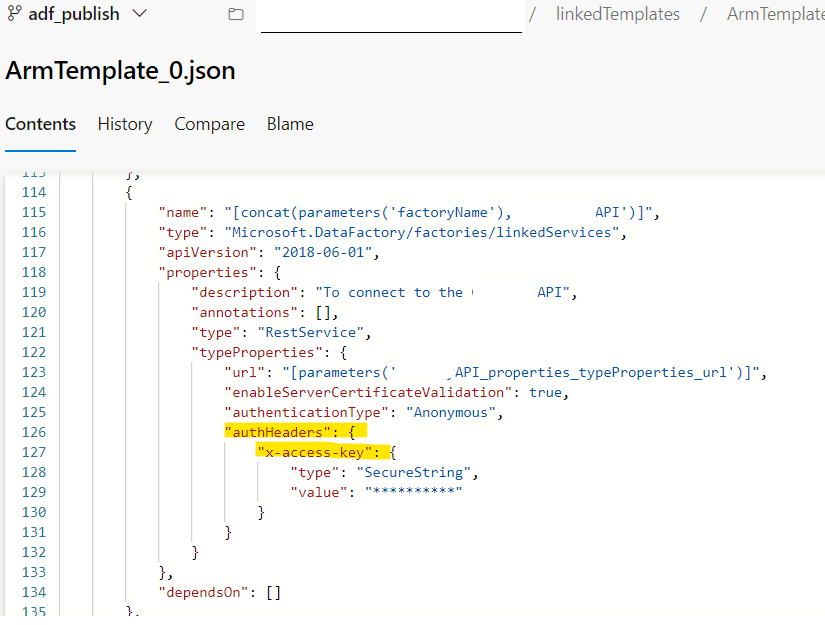Switch to the Compare tab
The width and height of the screenshot is (825, 625).
[209, 124]
